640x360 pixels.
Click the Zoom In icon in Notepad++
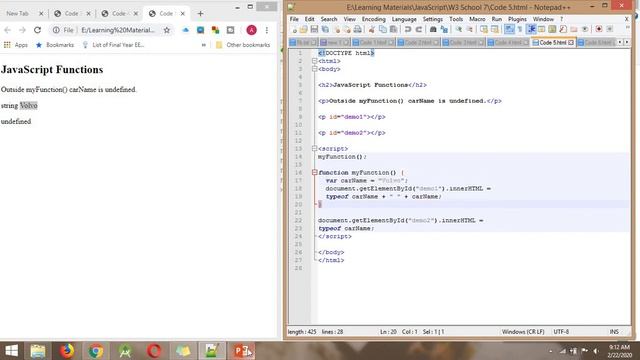tap(459, 29)
